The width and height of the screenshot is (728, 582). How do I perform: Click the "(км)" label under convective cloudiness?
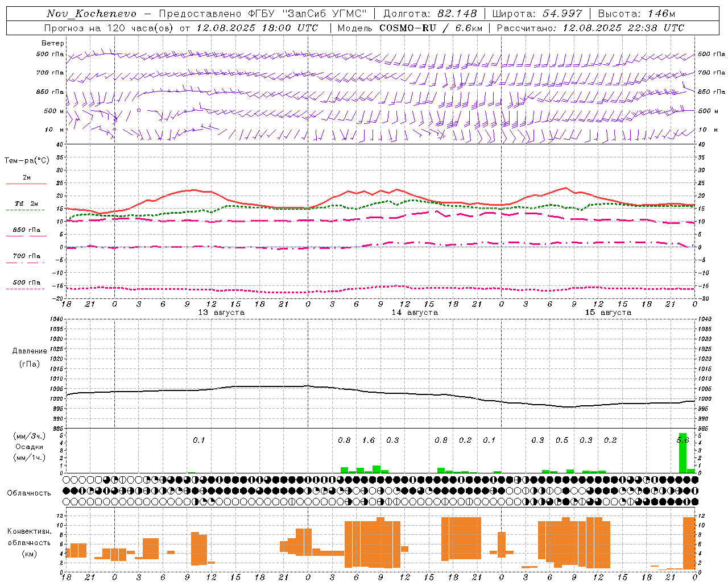tap(29, 554)
